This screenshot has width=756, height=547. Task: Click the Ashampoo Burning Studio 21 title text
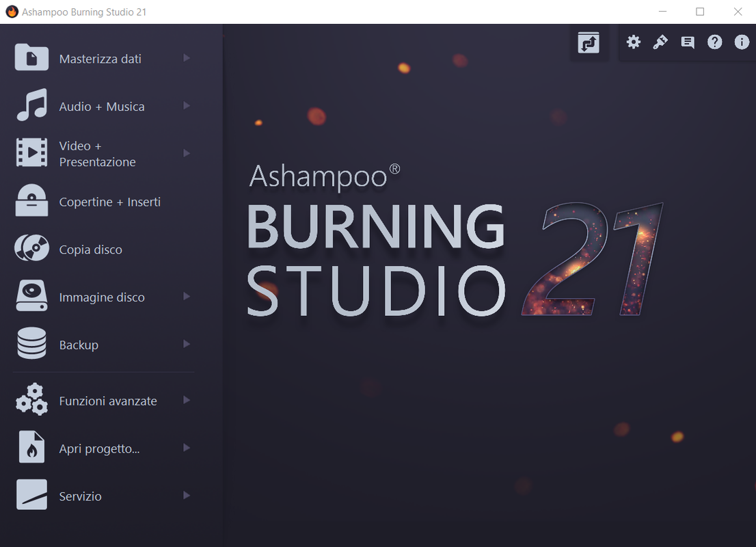tap(84, 12)
